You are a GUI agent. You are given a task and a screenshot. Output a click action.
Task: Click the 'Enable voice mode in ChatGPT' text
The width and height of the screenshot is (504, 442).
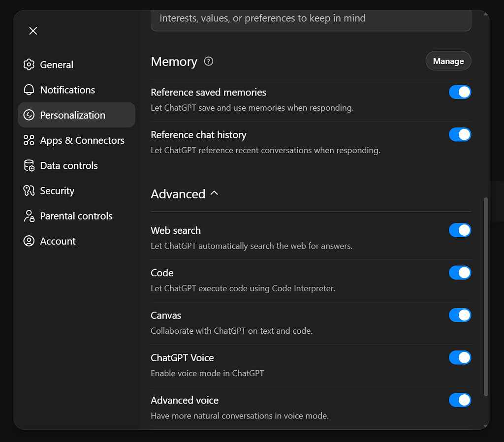coord(207,373)
